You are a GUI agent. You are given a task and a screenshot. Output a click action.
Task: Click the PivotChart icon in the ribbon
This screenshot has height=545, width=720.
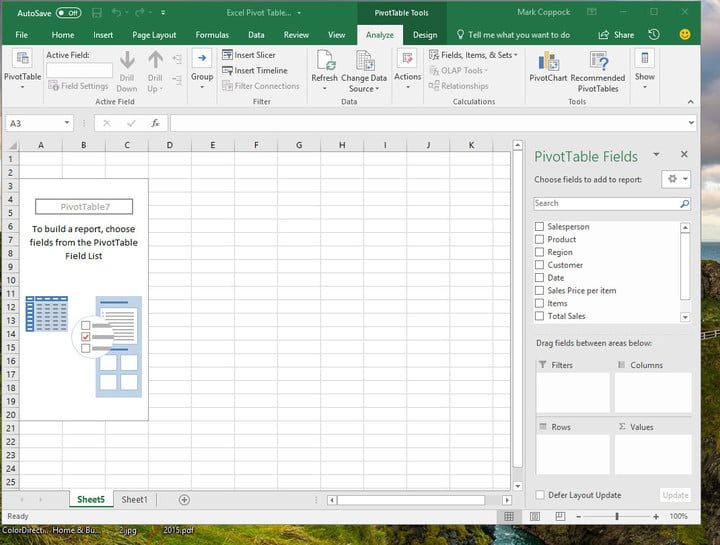point(548,61)
